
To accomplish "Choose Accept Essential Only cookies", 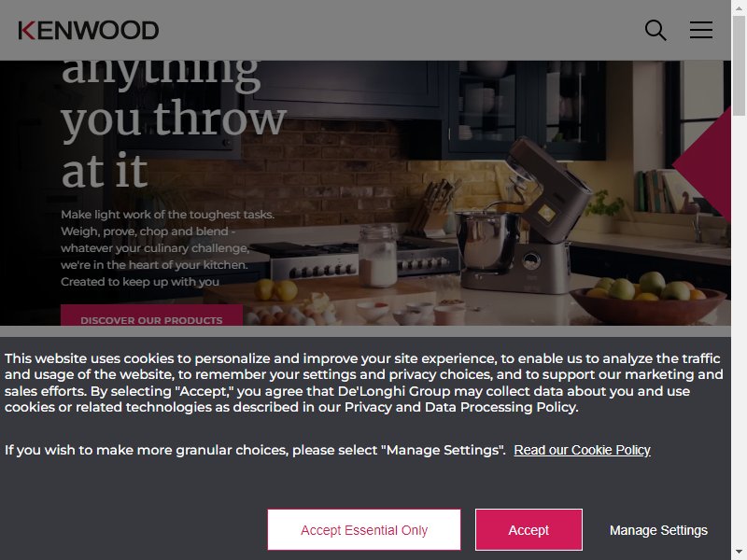I will (364, 529).
